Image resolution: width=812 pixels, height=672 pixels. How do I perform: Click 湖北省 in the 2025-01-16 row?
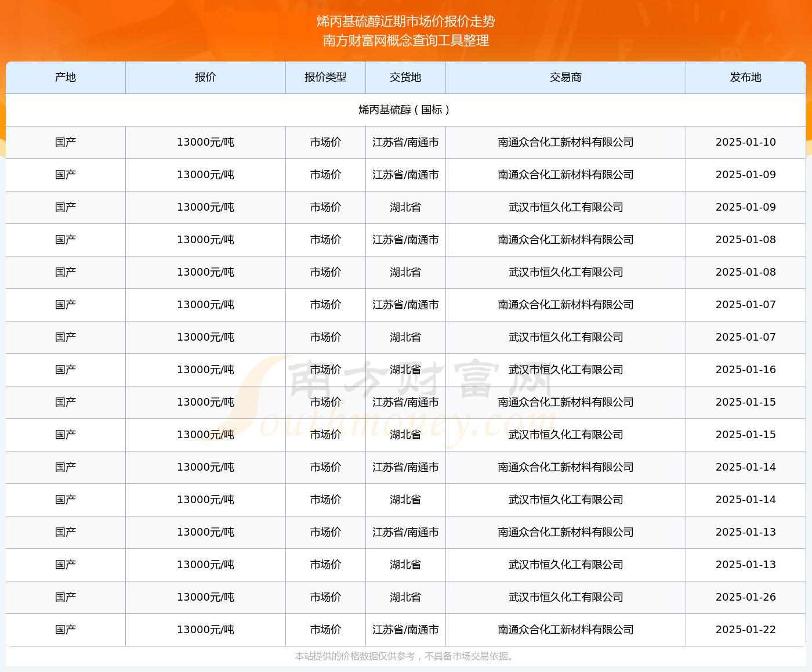click(x=405, y=370)
